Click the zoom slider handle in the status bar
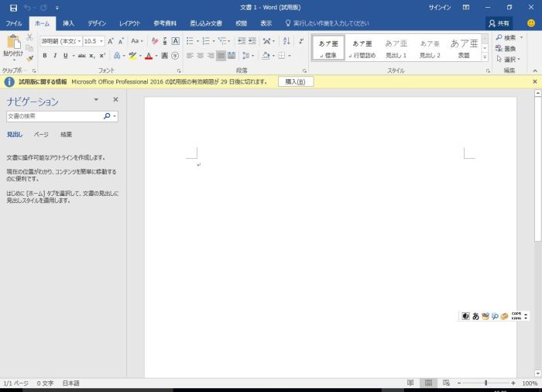 tap(485, 383)
